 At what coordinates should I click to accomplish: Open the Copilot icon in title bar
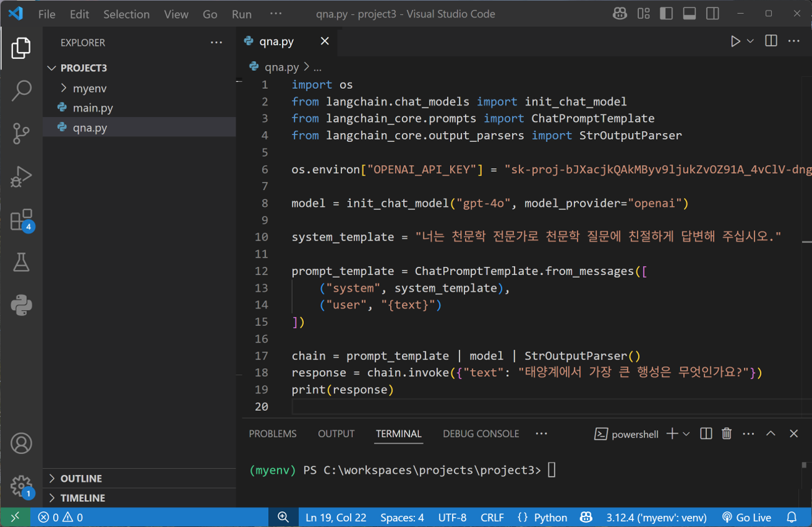(619, 14)
